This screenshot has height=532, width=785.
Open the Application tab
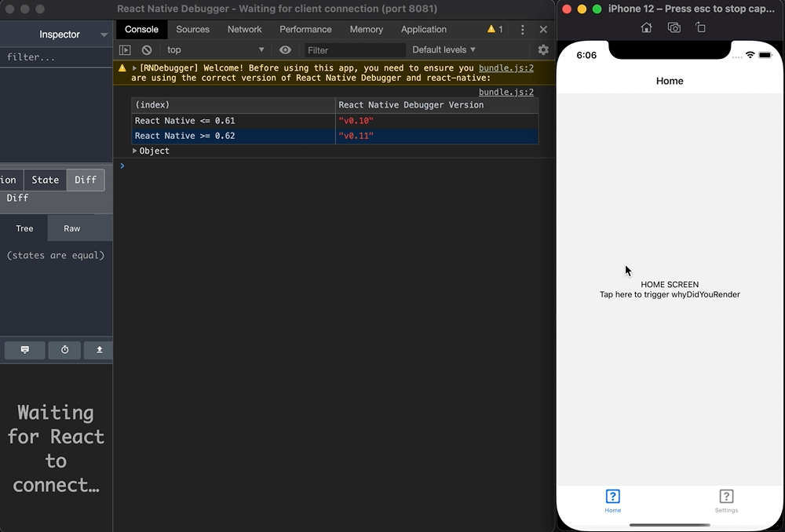(424, 30)
